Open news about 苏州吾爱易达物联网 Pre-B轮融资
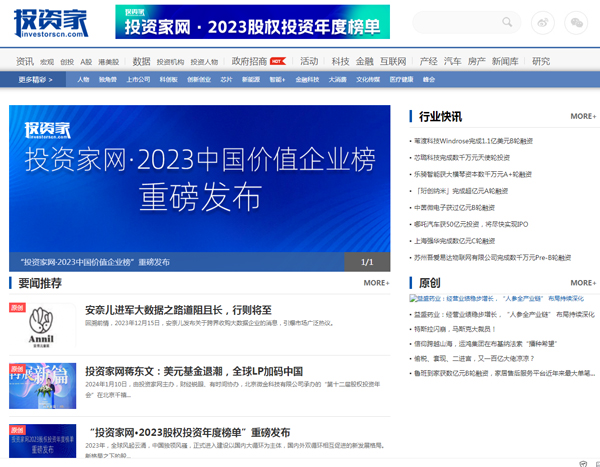Image resolution: width=600 pixels, height=467 pixels. pos(492,258)
